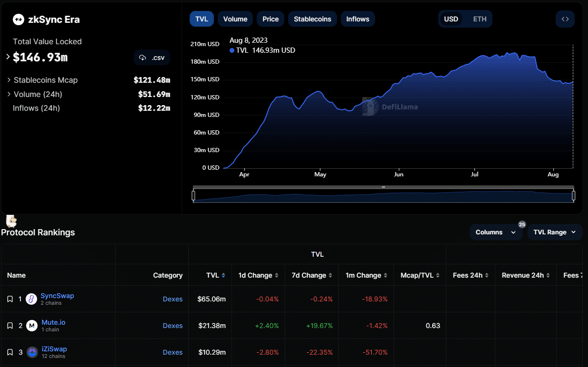
Task: Sort by 7d Change column
Action: tap(330, 275)
